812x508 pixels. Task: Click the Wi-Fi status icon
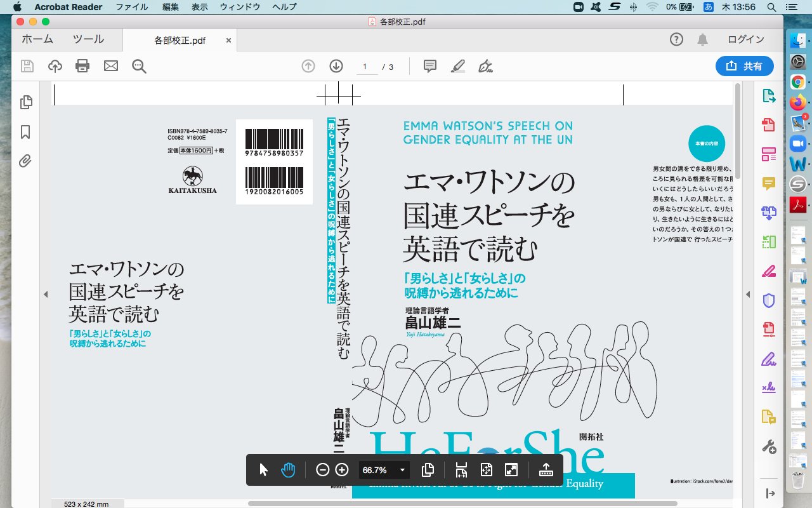click(652, 7)
